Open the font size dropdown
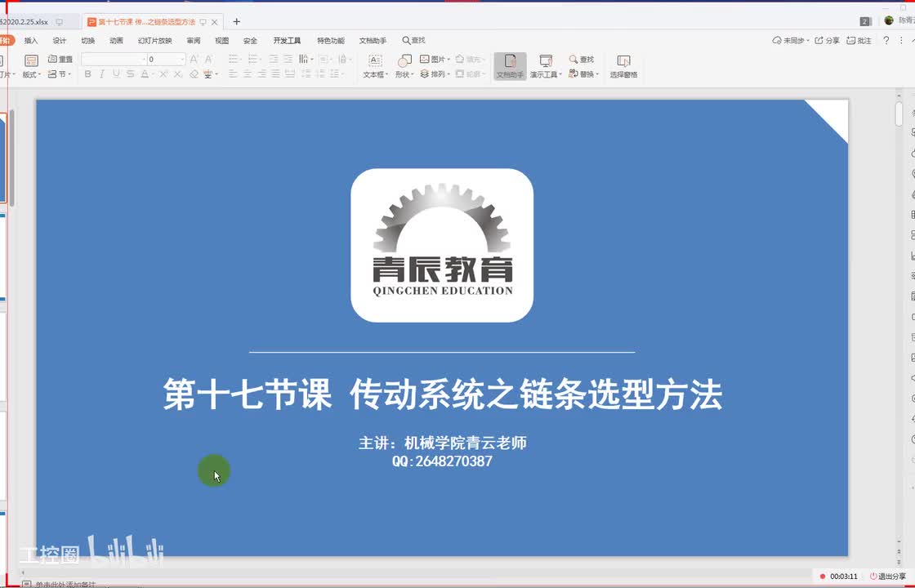 (183, 59)
